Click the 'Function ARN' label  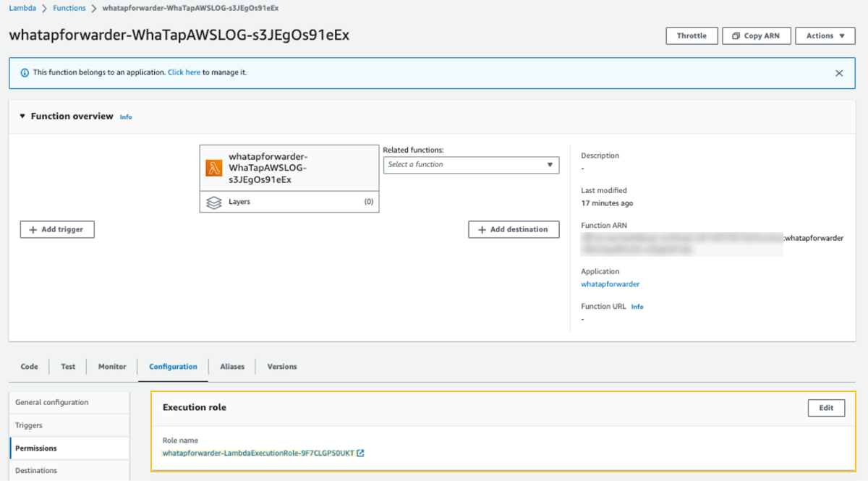click(x=605, y=226)
